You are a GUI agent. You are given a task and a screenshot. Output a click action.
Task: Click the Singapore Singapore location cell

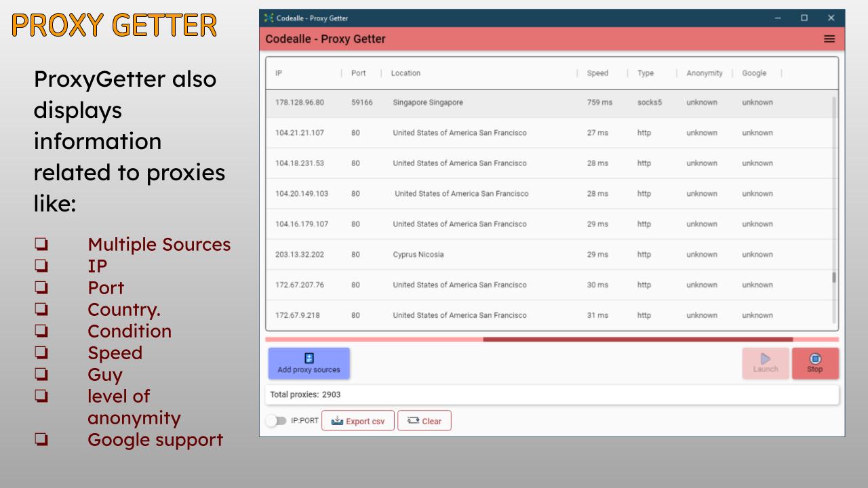coord(428,102)
